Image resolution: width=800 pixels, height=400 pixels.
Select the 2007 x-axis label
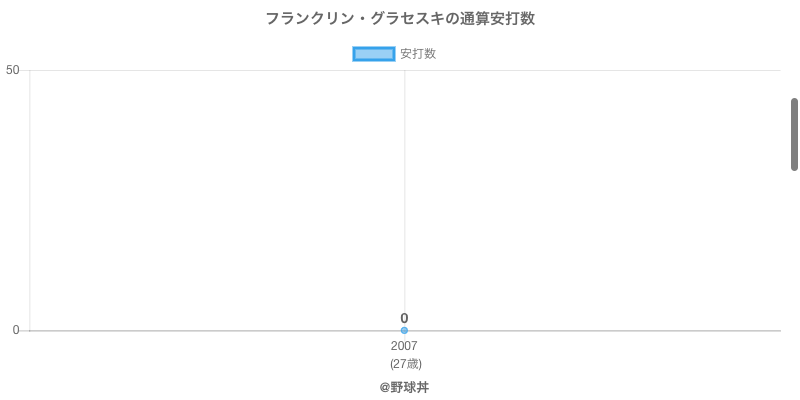[404, 346]
